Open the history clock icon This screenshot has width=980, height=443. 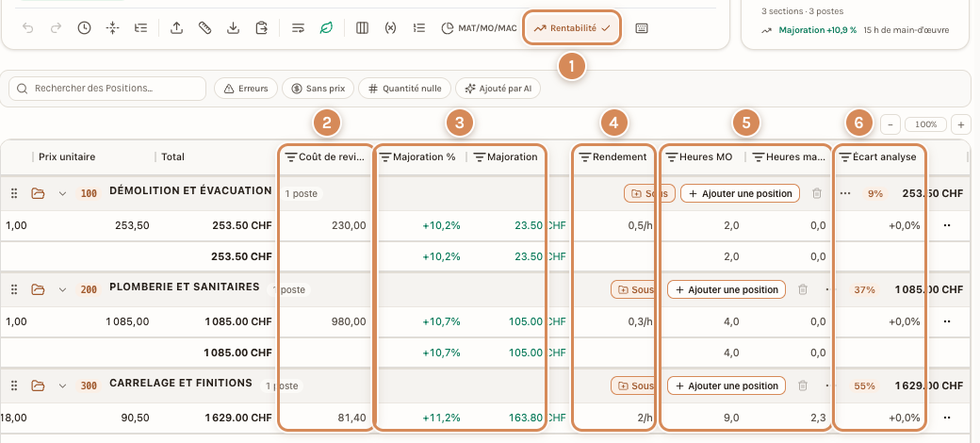pyautogui.click(x=85, y=28)
